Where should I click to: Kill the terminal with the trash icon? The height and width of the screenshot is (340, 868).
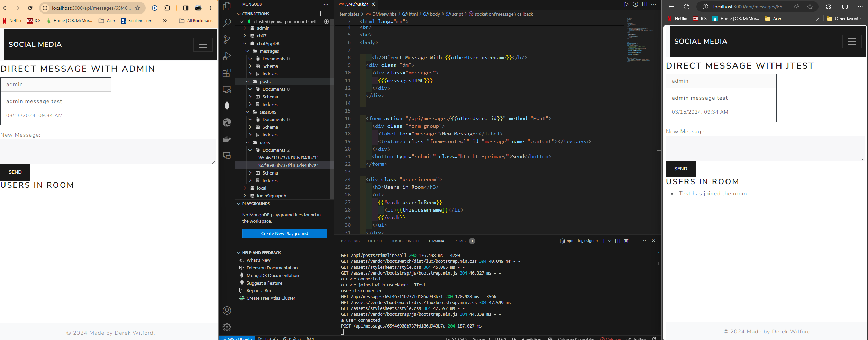pyautogui.click(x=626, y=241)
